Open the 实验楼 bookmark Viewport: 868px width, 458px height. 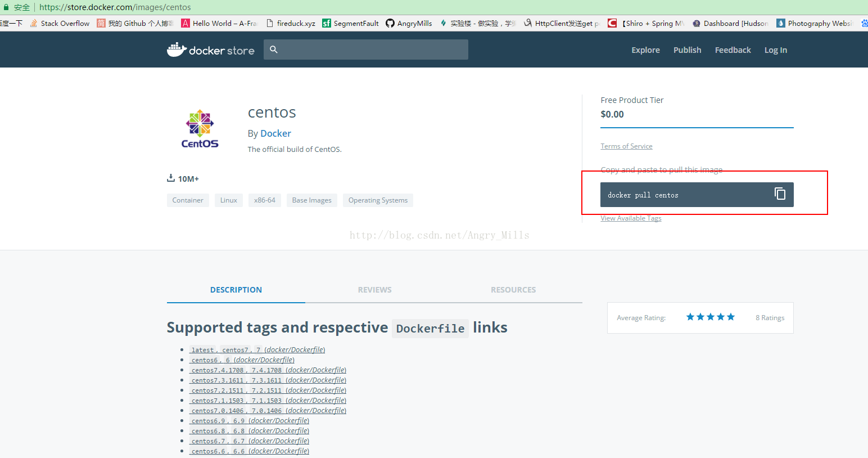point(478,23)
